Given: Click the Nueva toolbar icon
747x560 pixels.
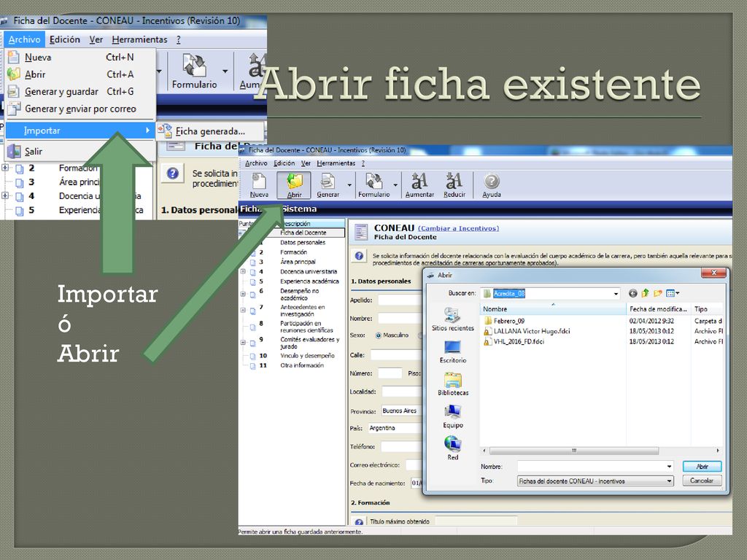Looking at the screenshot, I should pyautogui.click(x=259, y=184).
